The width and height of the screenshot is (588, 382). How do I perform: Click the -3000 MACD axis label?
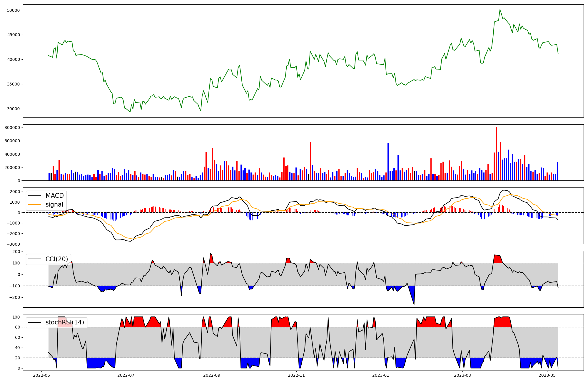[14, 244]
